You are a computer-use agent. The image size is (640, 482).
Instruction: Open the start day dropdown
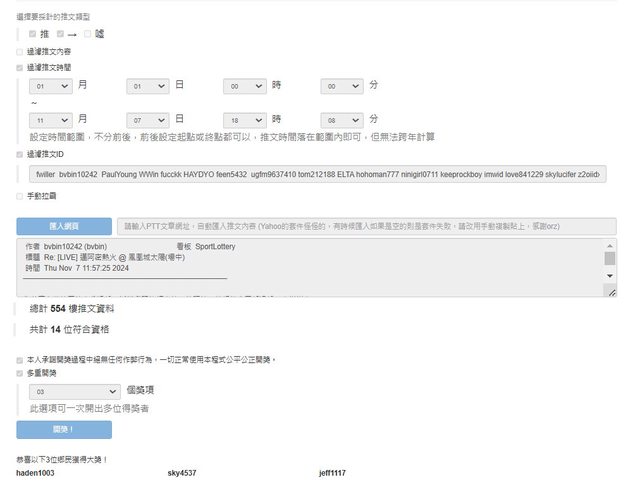[147, 87]
